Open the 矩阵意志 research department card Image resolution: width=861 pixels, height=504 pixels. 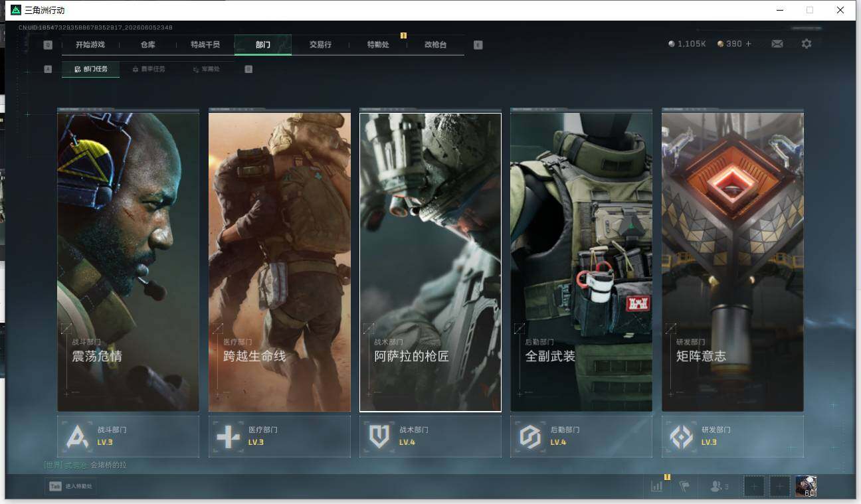(x=733, y=262)
